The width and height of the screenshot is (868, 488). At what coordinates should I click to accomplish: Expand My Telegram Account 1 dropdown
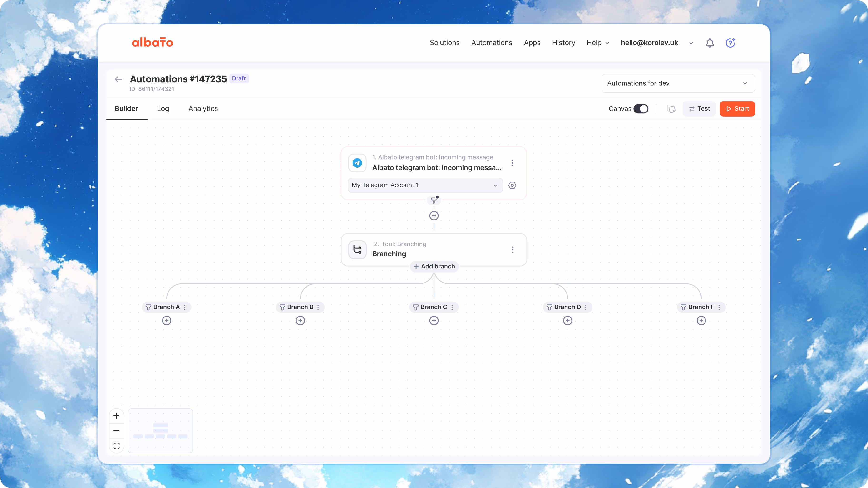[x=425, y=185]
